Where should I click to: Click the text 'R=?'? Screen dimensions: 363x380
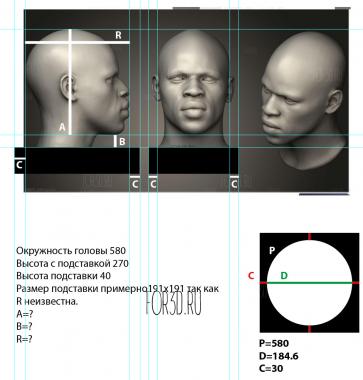(x=24, y=339)
